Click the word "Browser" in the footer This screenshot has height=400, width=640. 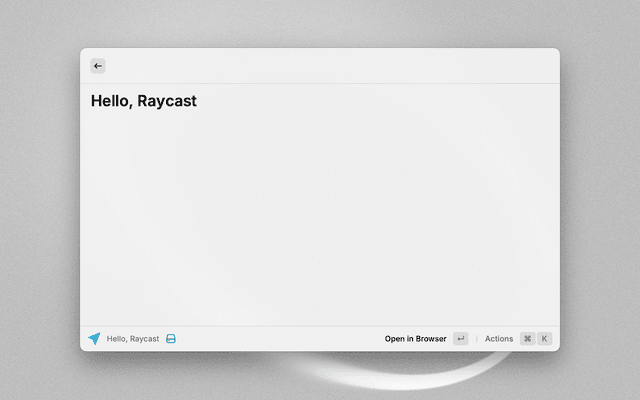click(430, 339)
